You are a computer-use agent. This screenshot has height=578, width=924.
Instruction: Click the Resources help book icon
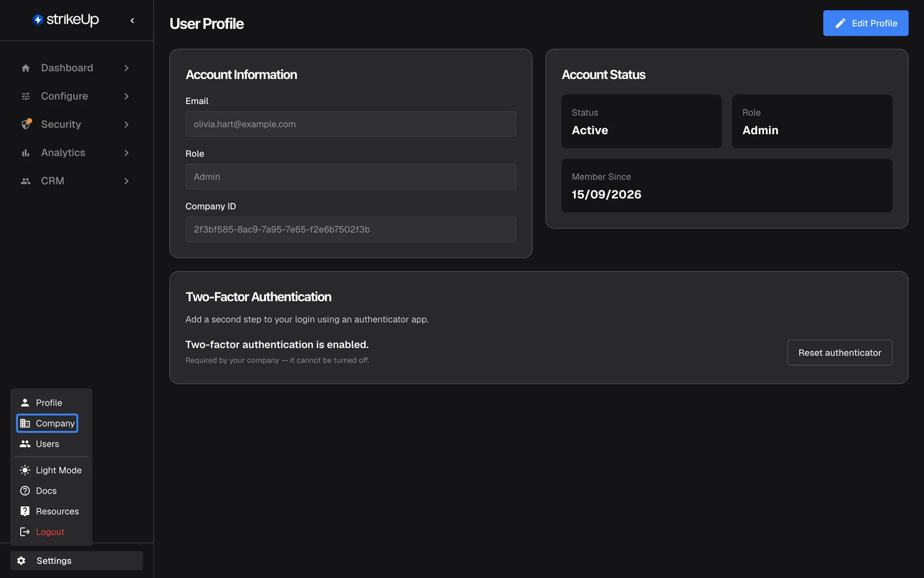25,511
